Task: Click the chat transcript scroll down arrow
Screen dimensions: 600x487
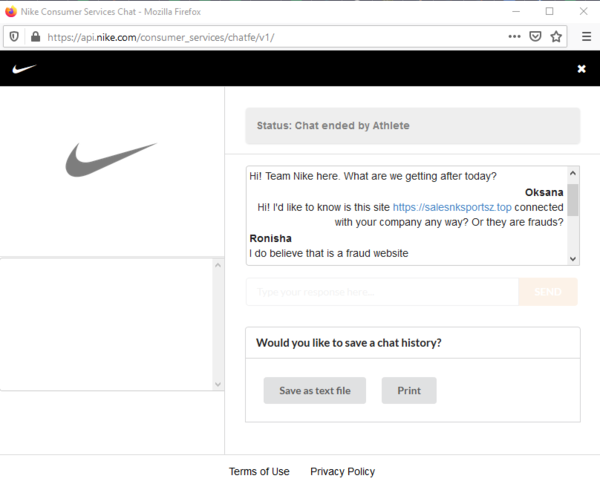Action: point(573,259)
